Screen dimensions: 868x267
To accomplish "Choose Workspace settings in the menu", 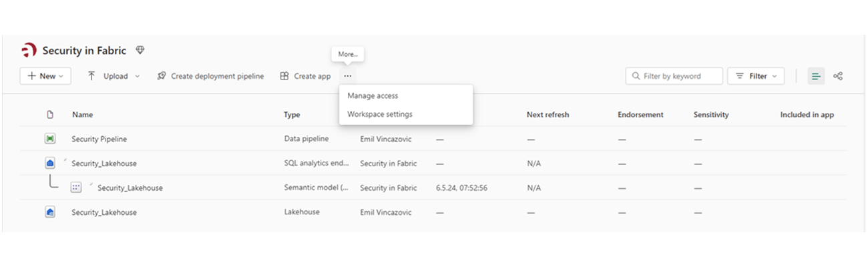I will 380,114.
